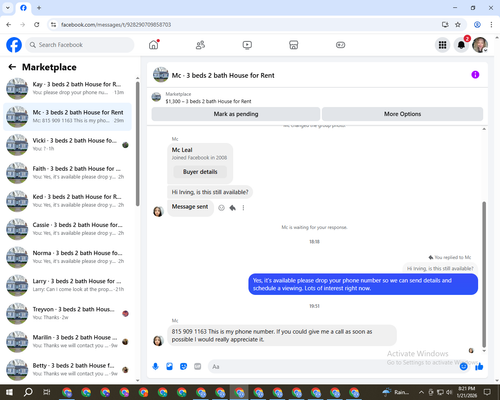
Task: Send a thumbs up like
Action: (479, 367)
